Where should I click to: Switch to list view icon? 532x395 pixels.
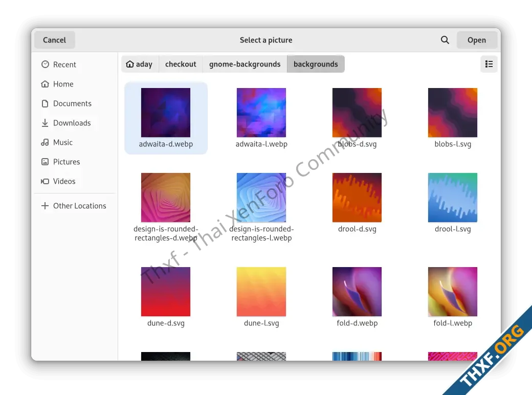pyautogui.click(x=489, y=64)
